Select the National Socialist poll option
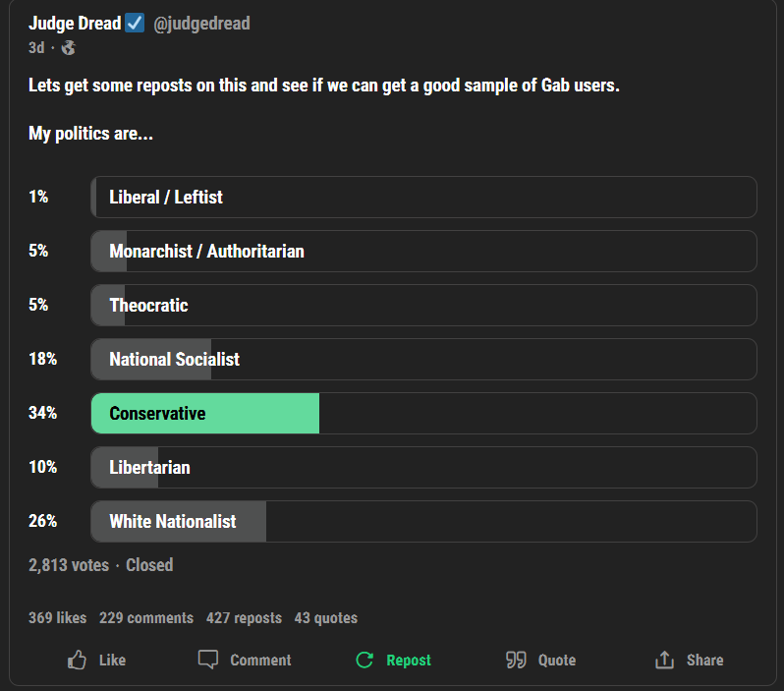The height and width of the screenshot is (691, 784). coord(423,359)
